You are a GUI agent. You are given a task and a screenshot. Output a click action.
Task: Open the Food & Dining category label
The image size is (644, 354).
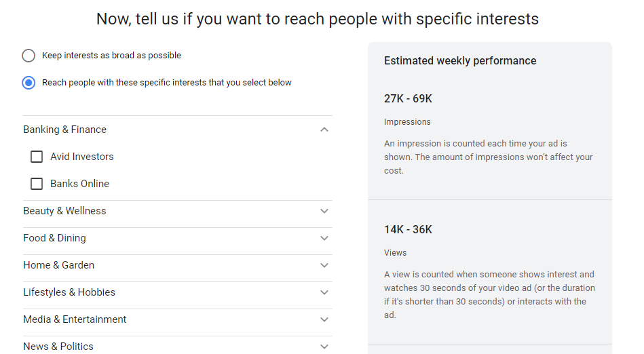[x=54, y=238]
